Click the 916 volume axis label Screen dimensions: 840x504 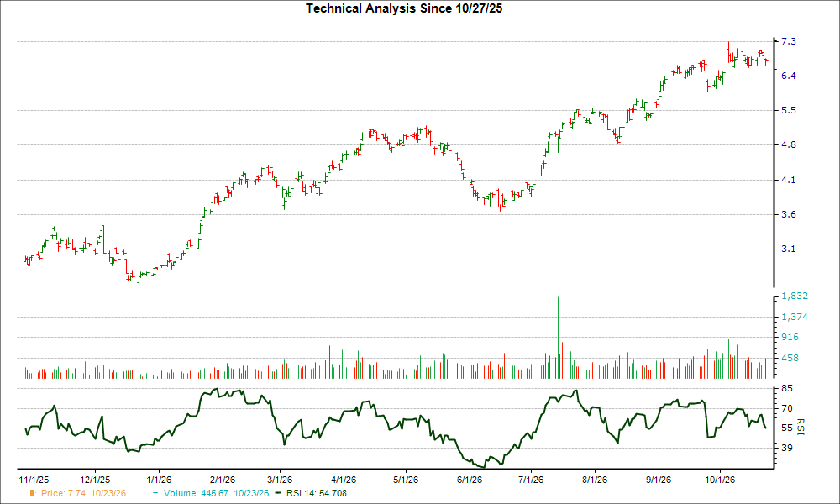[790, 337]
